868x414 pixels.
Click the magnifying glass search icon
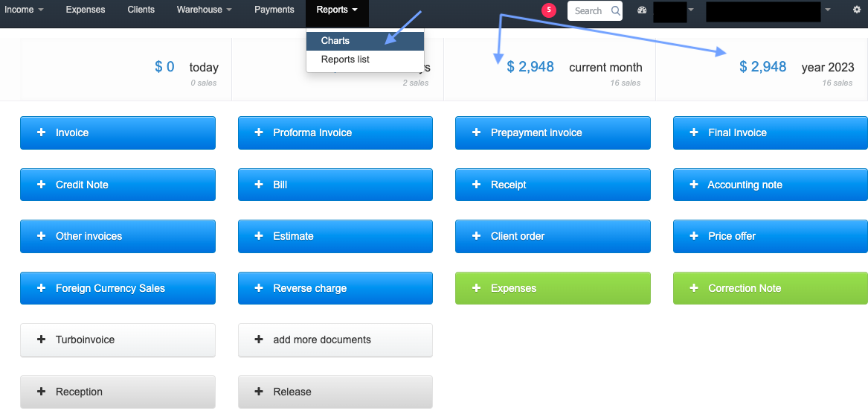(x=615, y=10)
